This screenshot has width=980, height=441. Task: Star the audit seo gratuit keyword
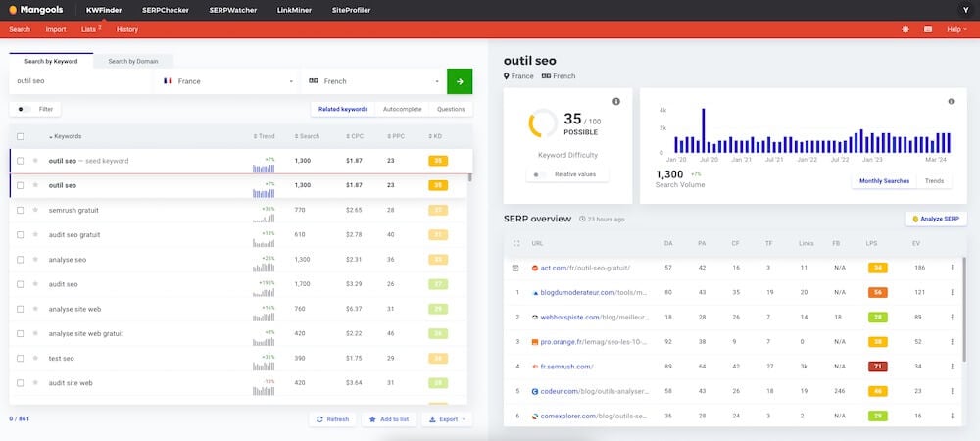pyautogui.click(x=35, y=235)
